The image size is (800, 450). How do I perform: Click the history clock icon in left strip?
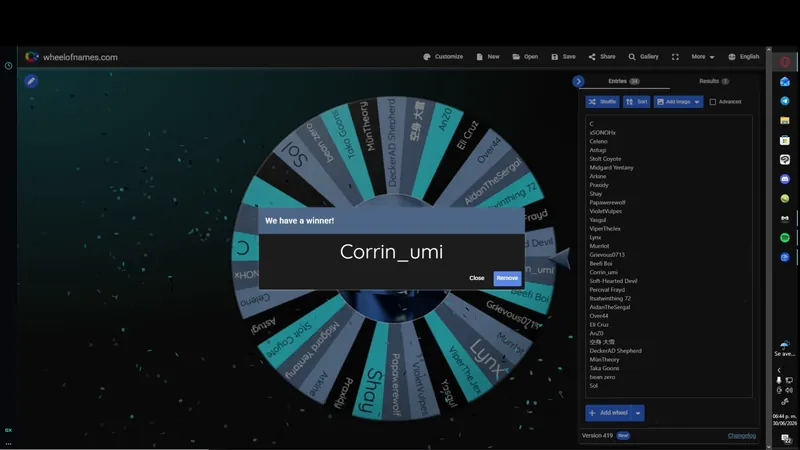[8, 66]
